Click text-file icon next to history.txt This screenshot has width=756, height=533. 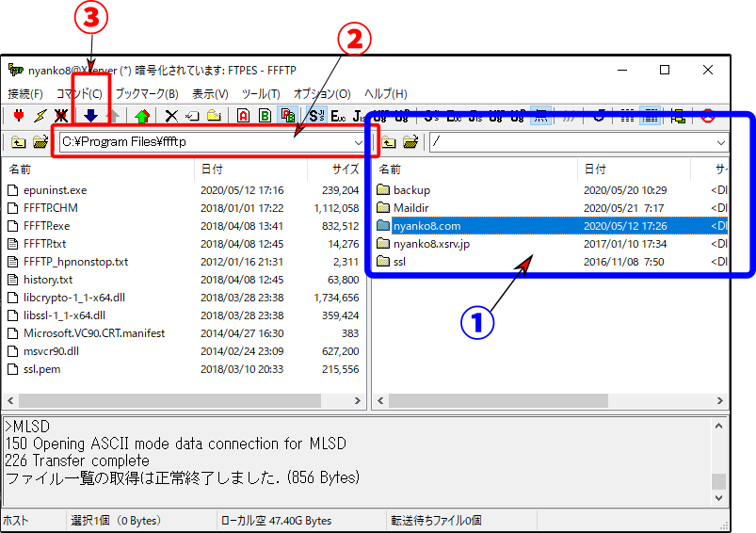pyautogui.click(x=13, y=280)
